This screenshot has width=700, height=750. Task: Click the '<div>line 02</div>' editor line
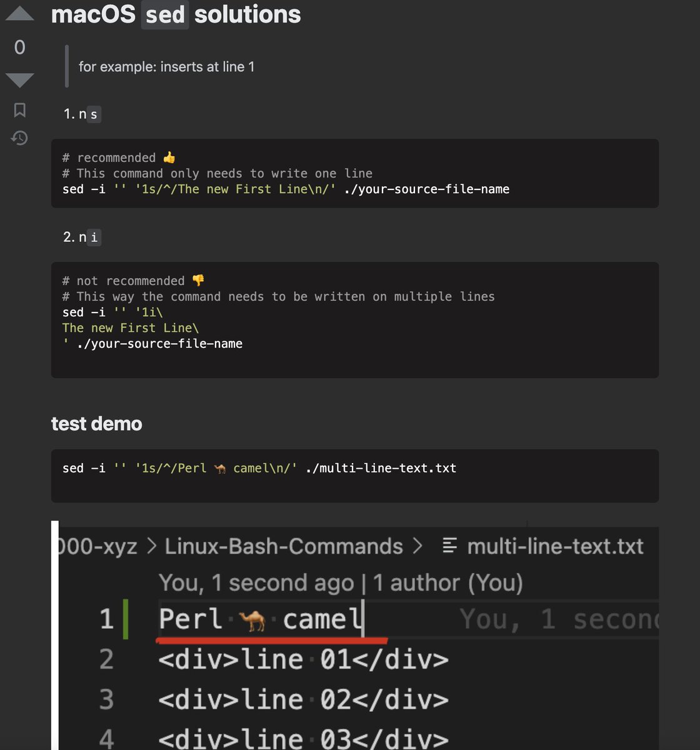(303, 699)
